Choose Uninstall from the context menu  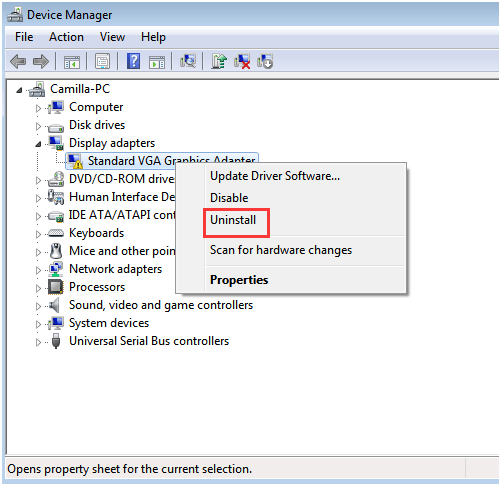point(233,220)
